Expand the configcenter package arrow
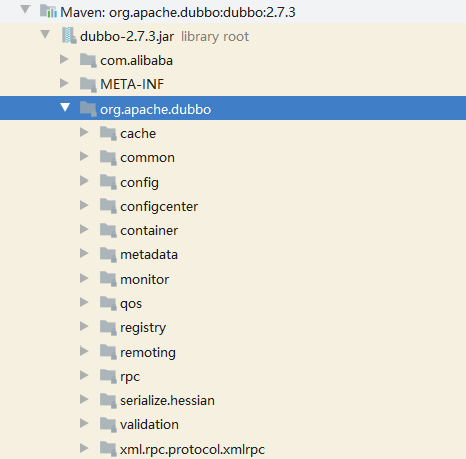 tap(84, 205)
